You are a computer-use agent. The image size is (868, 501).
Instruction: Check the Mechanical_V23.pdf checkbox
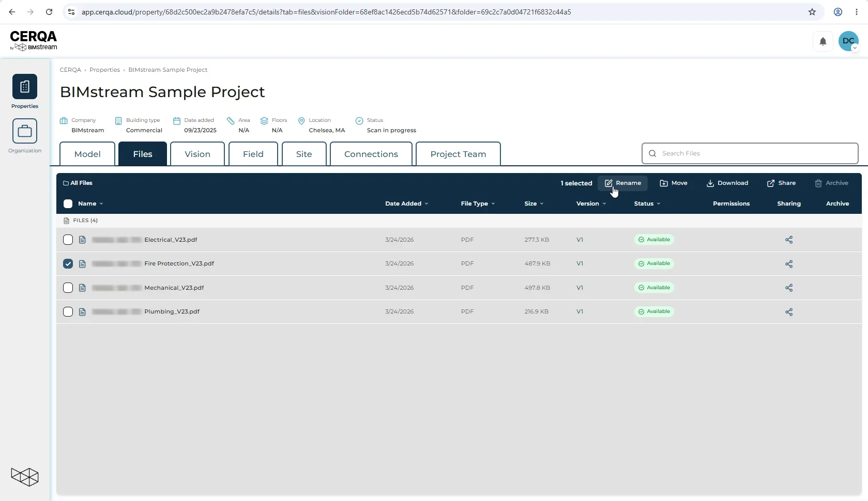[x=68, y=288]
